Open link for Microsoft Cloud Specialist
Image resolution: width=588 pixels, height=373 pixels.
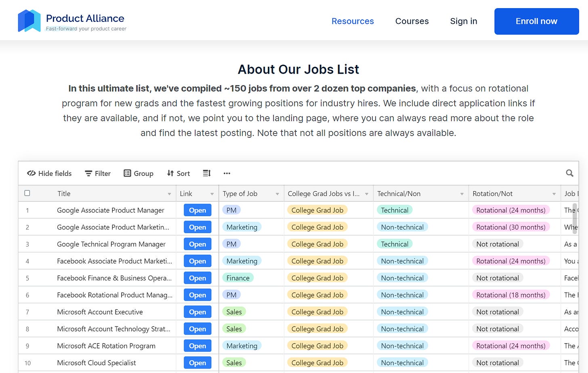pyautogui.click(x=197, y=363)
